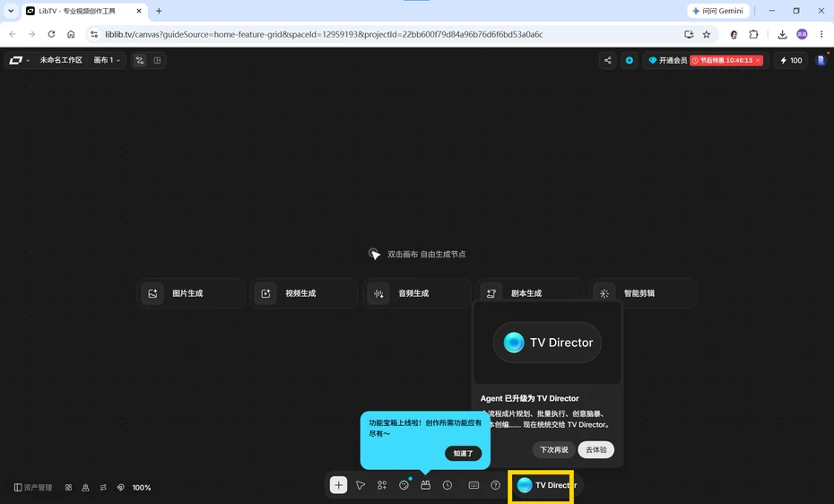Click the spiral icon beside the 100% zoom value

tap(121, 488)
